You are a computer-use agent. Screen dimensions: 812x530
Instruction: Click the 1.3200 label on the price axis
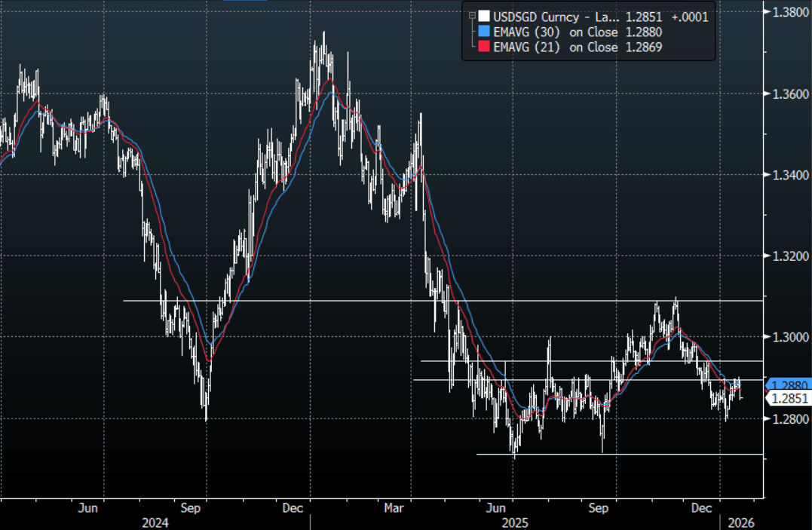[788, 256]
